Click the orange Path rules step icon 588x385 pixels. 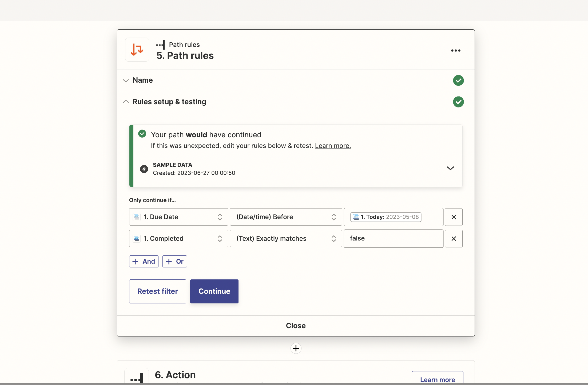[137, 49]
